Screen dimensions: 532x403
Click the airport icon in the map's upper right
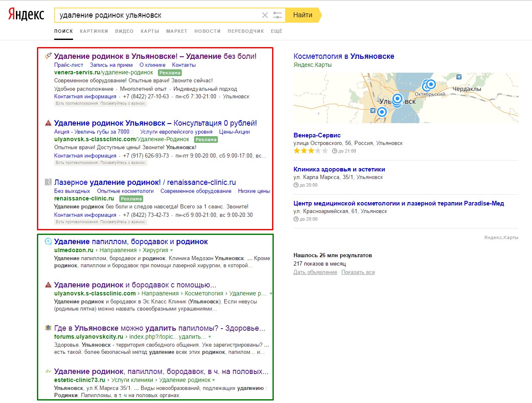[459, 77]
